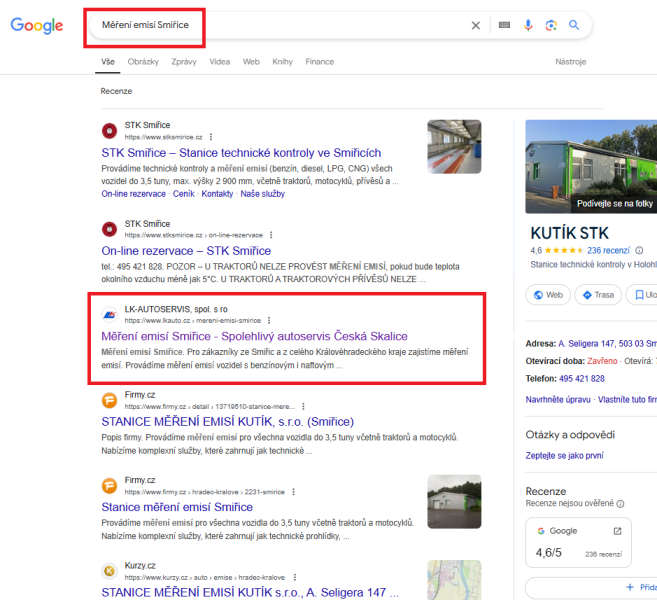Clear the search query with X
This screenshot has width=657, height=600.
coord(475,26)
